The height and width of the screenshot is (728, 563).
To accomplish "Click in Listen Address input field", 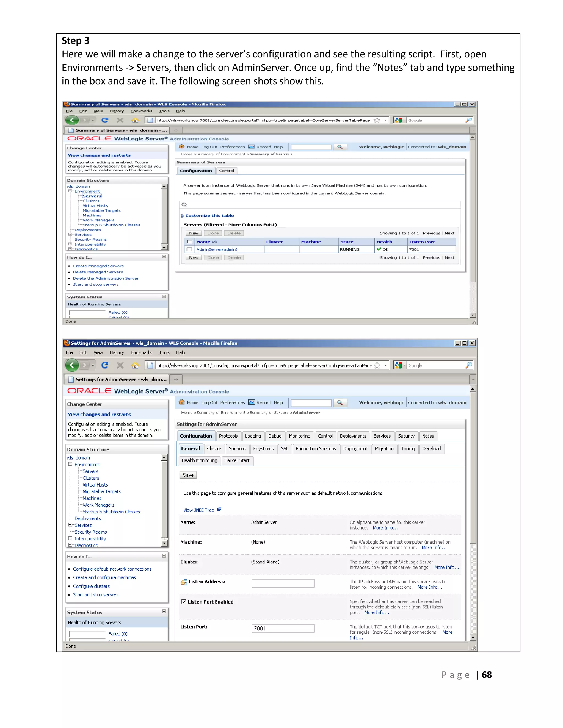I will click(x=283, y=583).
